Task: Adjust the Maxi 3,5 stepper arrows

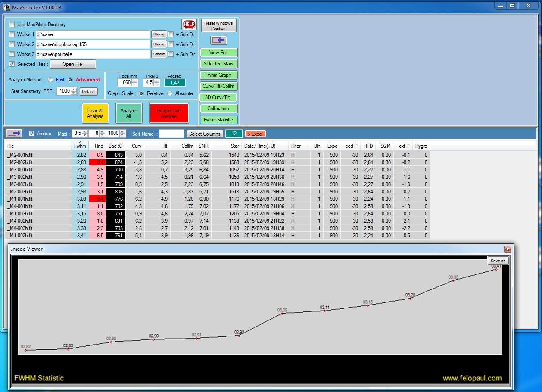Action: (x=85, y=134)
